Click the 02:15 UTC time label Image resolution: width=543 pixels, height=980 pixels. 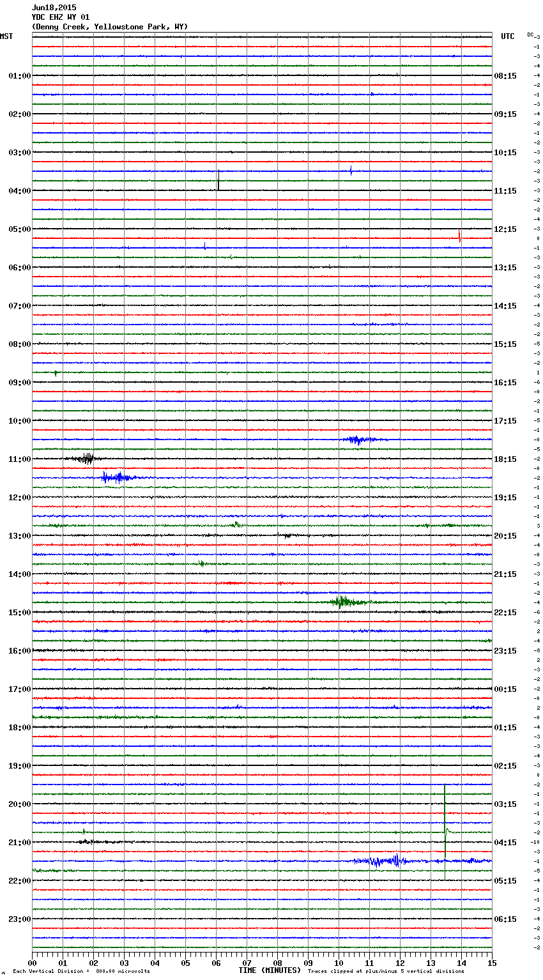[505, 766]
